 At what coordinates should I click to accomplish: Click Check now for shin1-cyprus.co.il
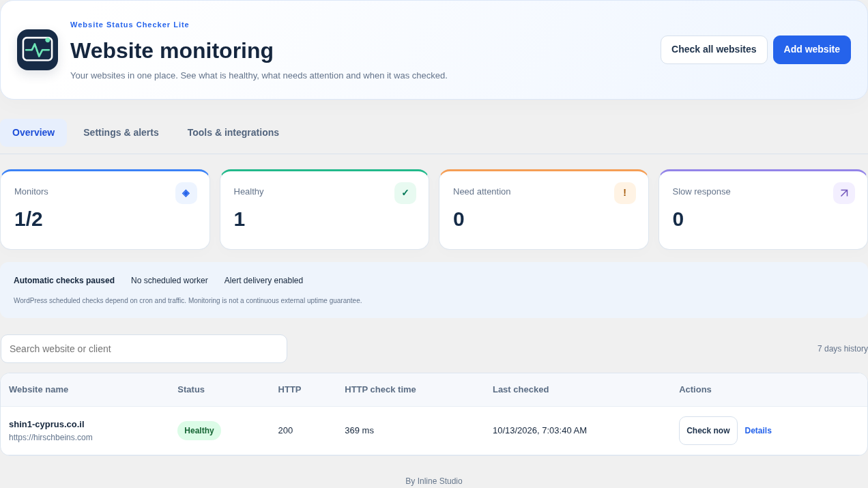(x=708, y=431)
